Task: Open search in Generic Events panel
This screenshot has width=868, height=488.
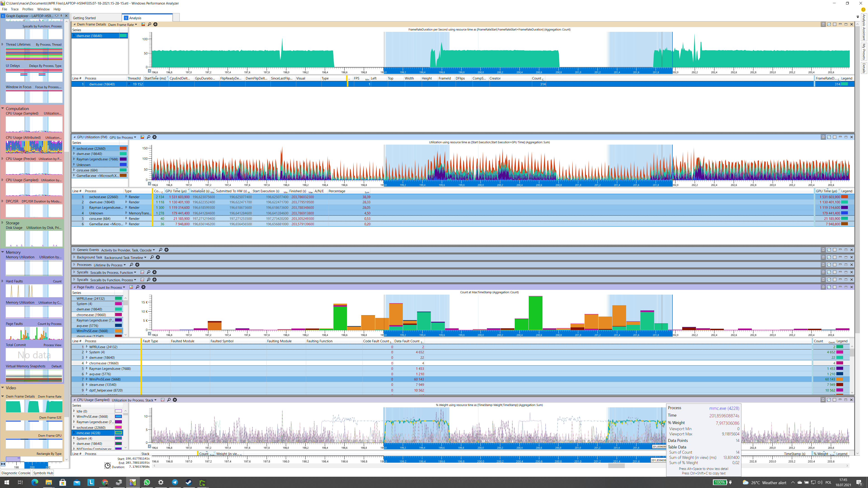Action: (x=160, y=250)
